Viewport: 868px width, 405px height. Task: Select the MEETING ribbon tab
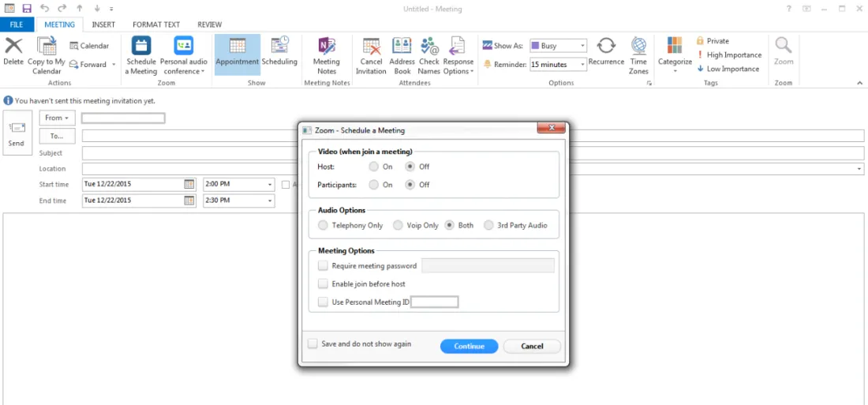tap(59, 24)
